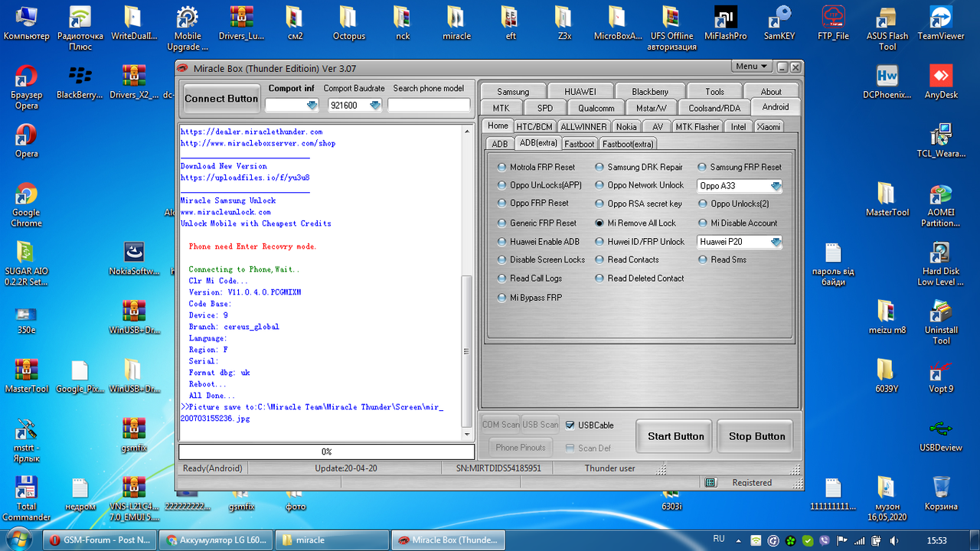
Task: Click the 0% progress bar
Action: (x=327, y=452)
